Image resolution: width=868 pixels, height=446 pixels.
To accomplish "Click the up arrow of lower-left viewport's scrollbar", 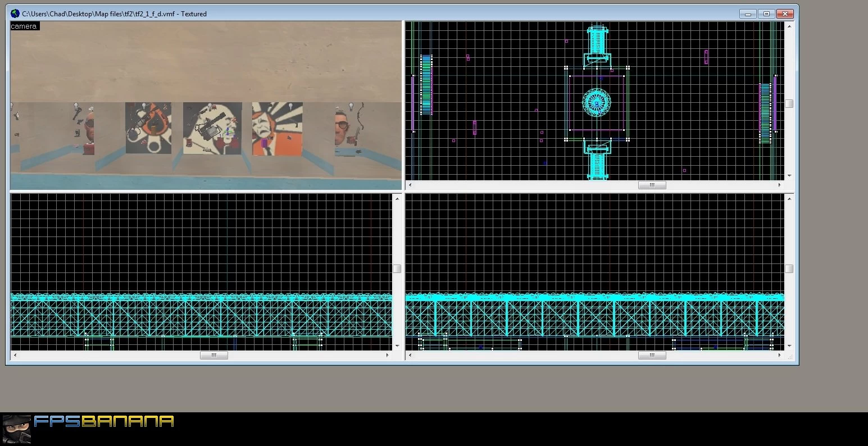I will [x=397, y=198].
